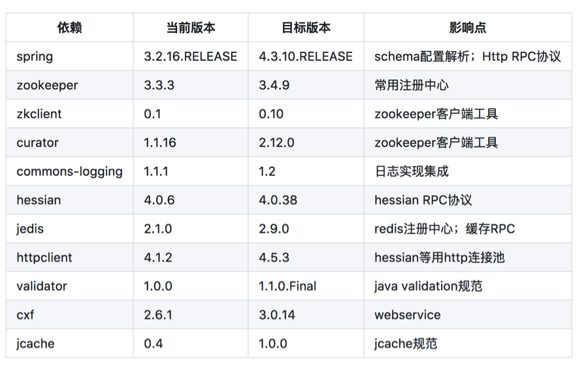This screenshot has height=367, width=588.
Task: Click the 3.4.9 version cell
Action: [306, 85]
